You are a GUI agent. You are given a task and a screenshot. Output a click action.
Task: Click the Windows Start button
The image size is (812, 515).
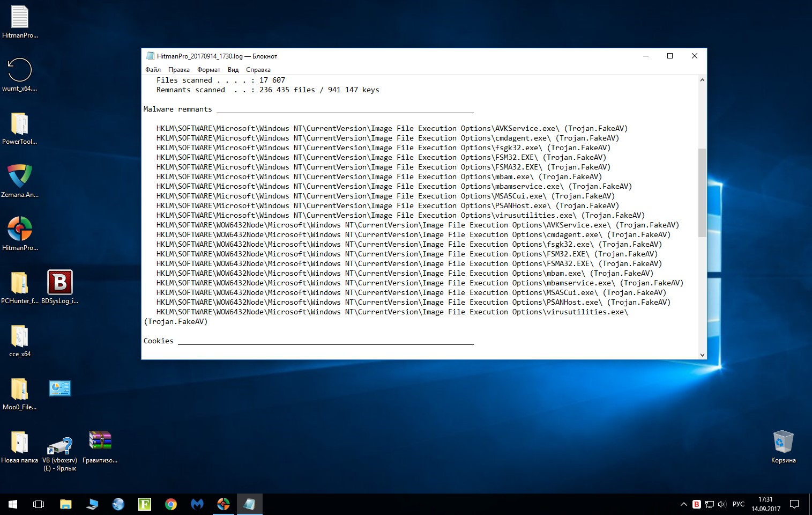coord(13,504)
